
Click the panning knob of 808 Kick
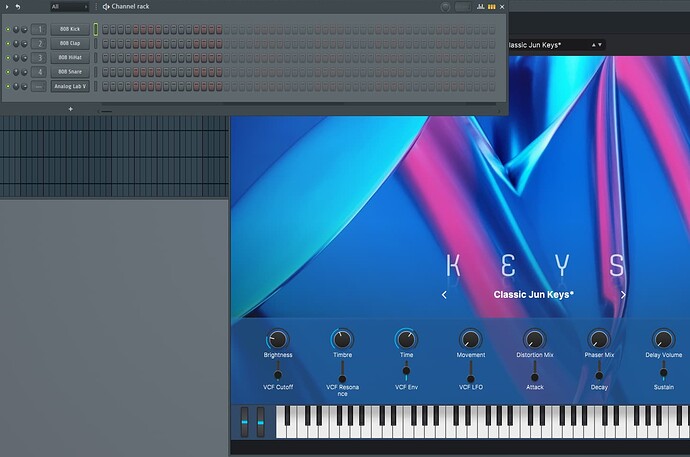click(16, 29)
